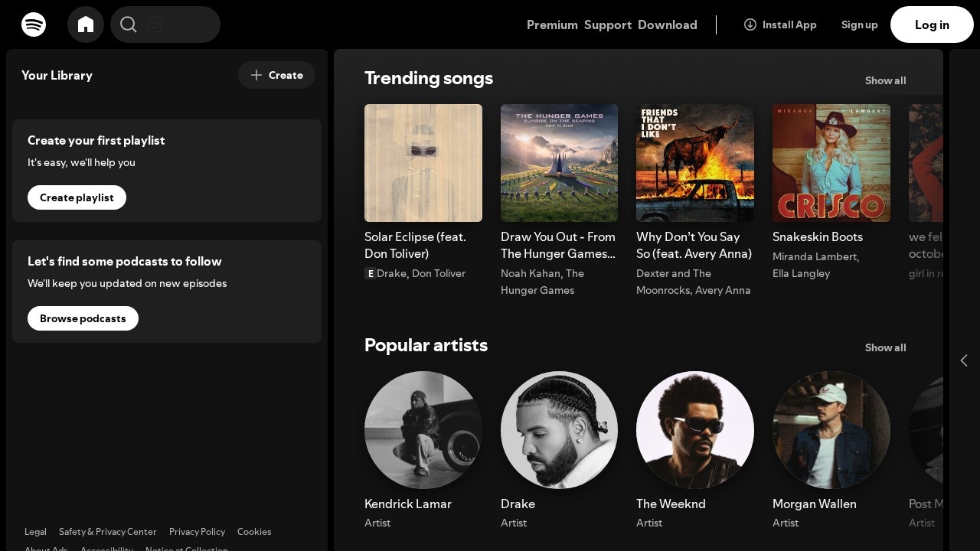Screen dimensions: 980x551
Task: Click artist credit Don Toliver
Action: tap(439, 273)
